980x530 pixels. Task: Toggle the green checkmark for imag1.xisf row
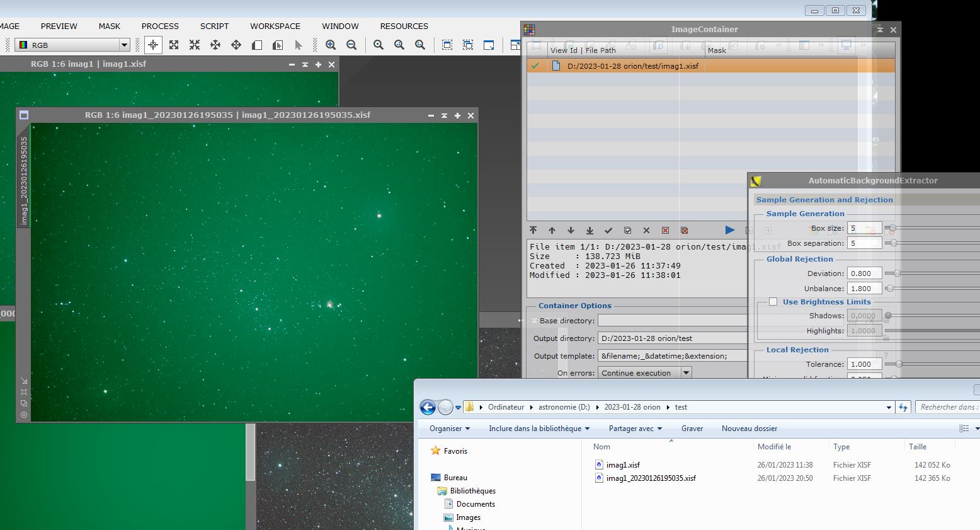click(x=535, y=66)
